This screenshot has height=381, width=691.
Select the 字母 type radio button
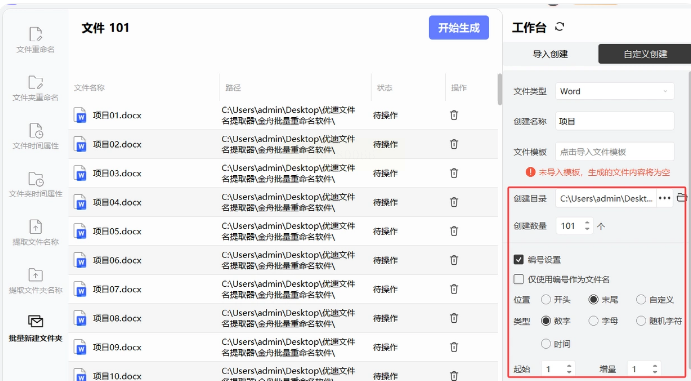click(594, 321)
